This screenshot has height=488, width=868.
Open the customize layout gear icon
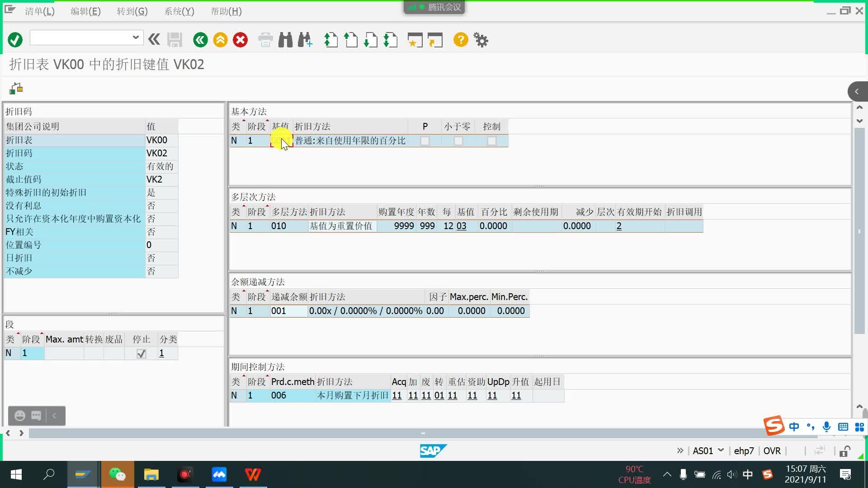(481, 40)
